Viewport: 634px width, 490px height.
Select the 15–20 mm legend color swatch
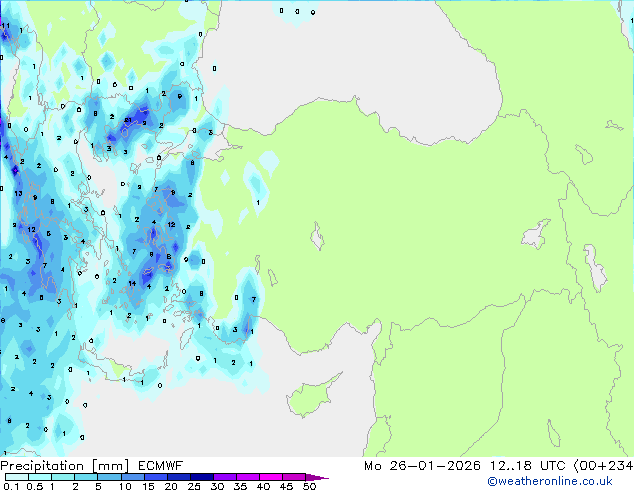click(155, 477)
